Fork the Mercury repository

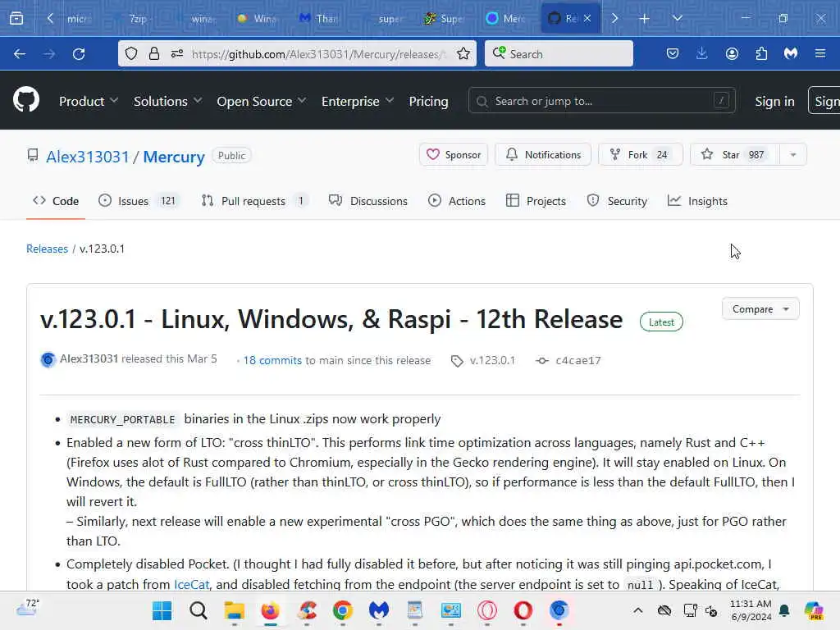coord(640,155)
